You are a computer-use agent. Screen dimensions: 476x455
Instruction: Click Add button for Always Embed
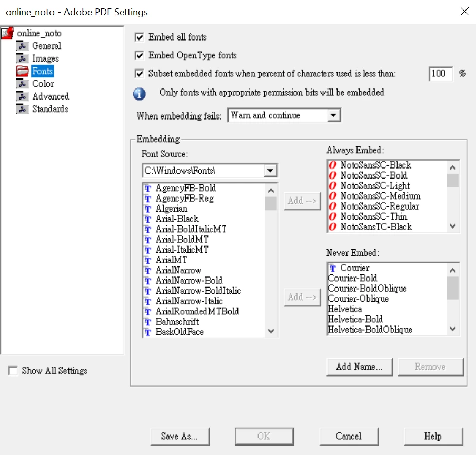tap(302, 201)
